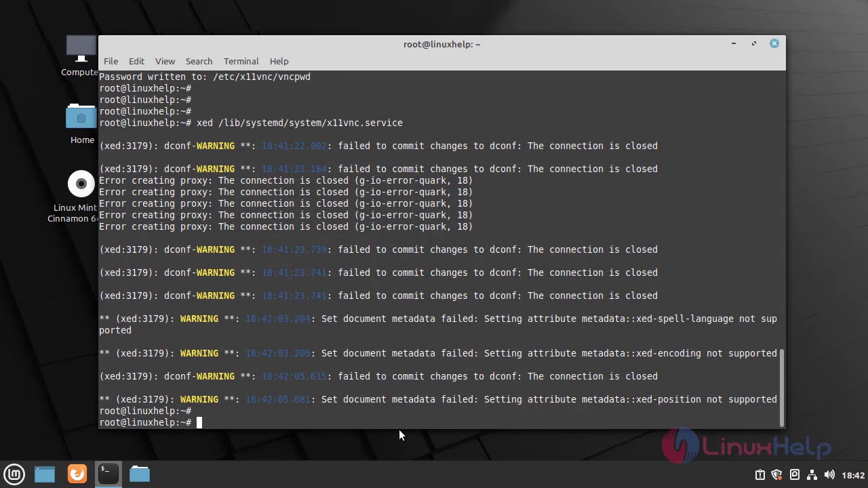Open the terminal View menu
This screenshot has width=868, height=488.
(x=165, y=61)
